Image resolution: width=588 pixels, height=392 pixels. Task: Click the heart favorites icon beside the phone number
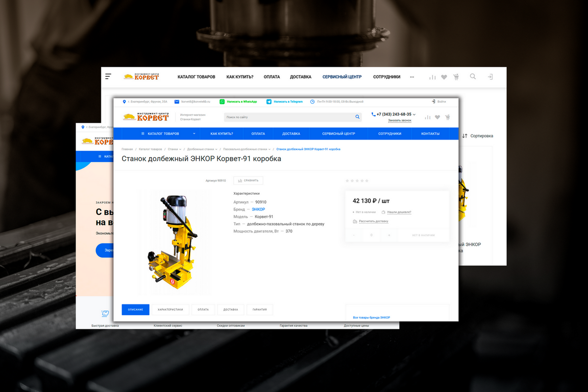(437, 117)
